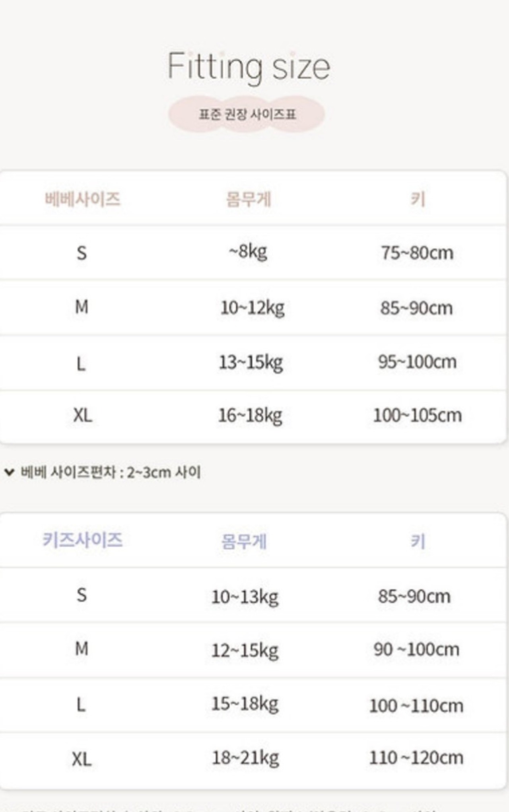Select the 15~18kg weight cell

pos(245,704)
